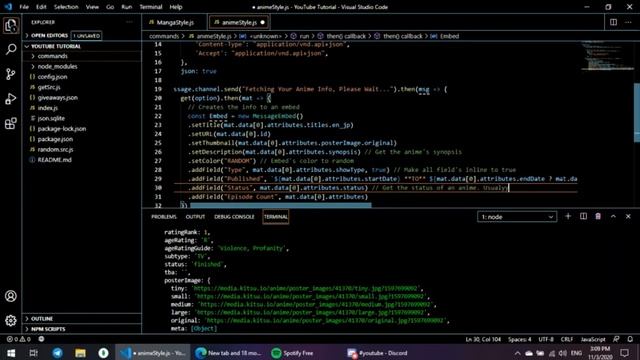Screen dimensions: 640x360
Task: Open Telegram from the taskbar
Action: tap(57, 353)
